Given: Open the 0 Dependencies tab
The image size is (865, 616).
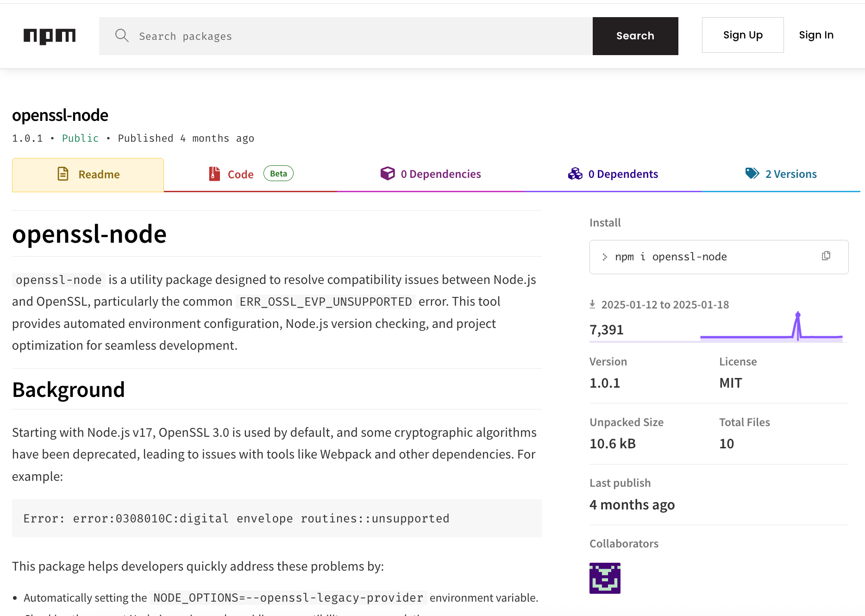Looking at the screenshot, I should click(x=431, y=174).
